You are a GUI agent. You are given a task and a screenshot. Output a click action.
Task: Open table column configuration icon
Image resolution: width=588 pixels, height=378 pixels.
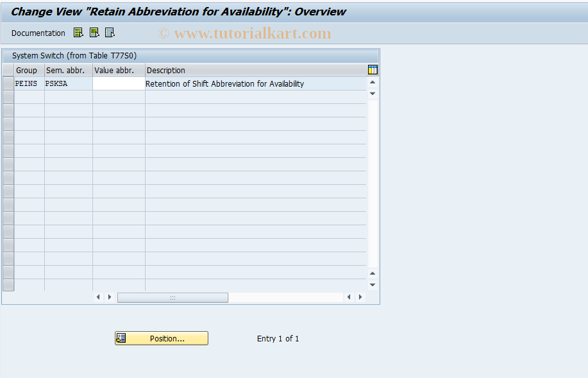[373, 70]
